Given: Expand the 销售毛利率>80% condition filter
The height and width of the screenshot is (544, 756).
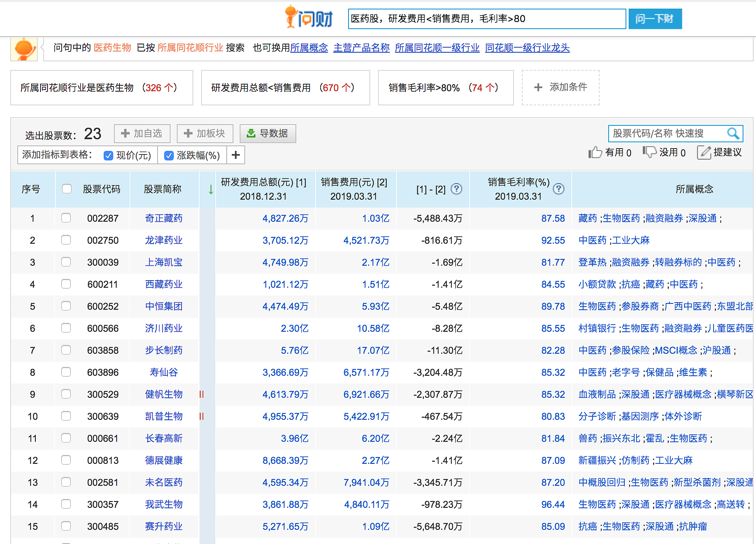Looking at the screenshot, I should click(x=446, y=88).
